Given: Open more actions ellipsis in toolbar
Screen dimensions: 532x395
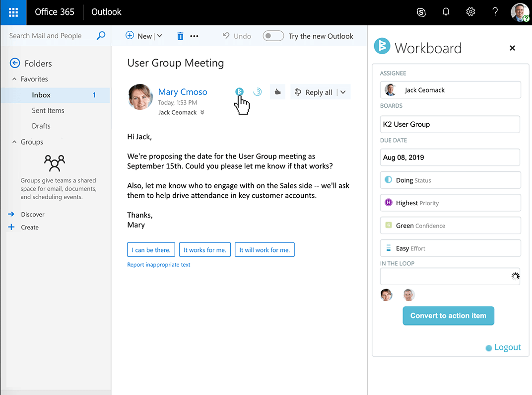Looking at the screenshot, I should (194, 36).
